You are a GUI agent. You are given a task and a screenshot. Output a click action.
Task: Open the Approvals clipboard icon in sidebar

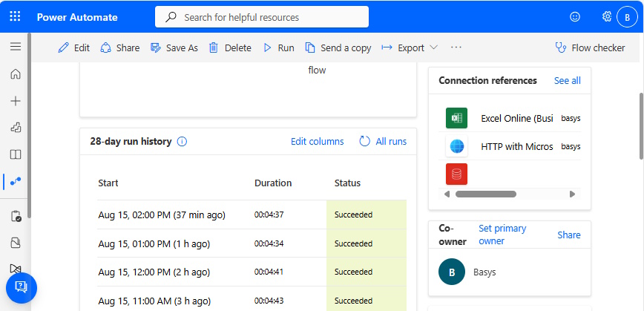[16, 216]
